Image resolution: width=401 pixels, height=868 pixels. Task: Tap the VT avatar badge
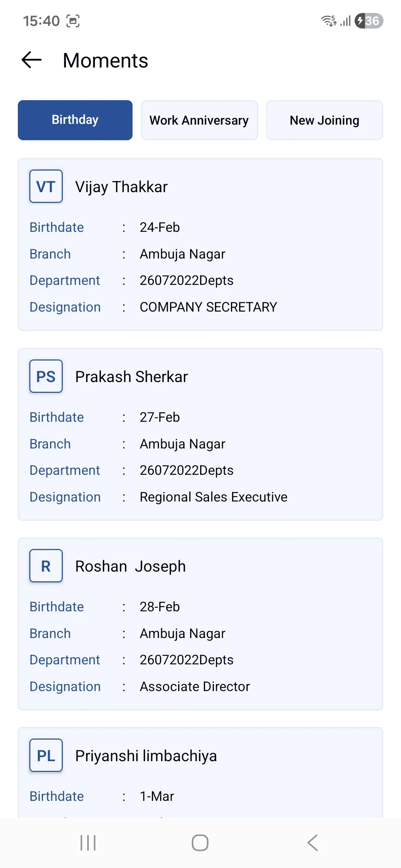click(46, 186)
